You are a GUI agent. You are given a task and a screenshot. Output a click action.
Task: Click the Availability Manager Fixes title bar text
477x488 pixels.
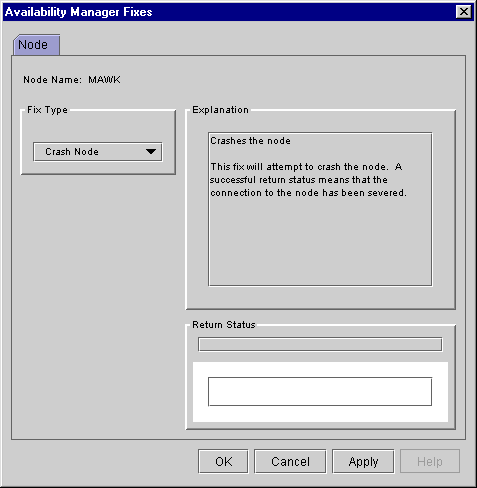pyautogui.click(x=79, y=12)
